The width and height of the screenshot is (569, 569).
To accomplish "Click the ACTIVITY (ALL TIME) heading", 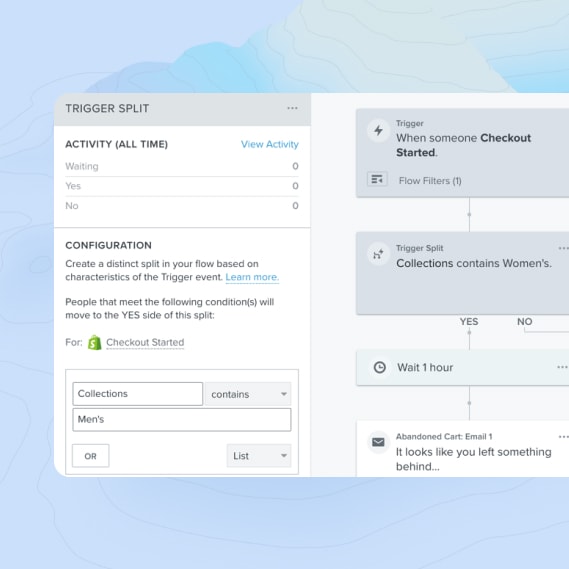I will pyautogui.click(x=116, y=144).
